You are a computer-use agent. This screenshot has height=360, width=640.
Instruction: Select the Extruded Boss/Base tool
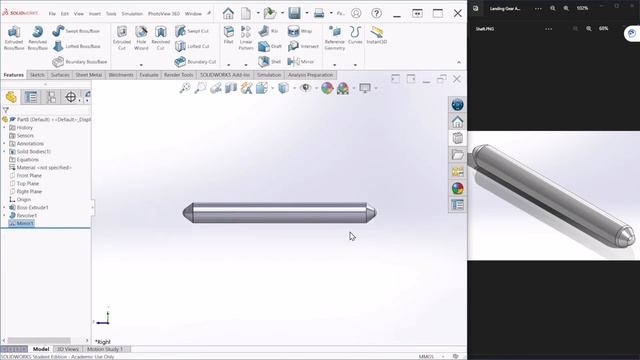click(x=14, y=38)
